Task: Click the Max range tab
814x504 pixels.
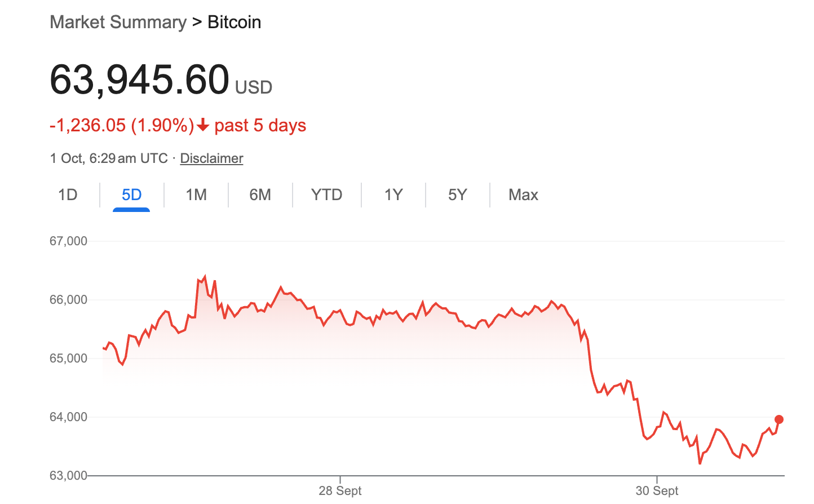Action: click(x=523, y=195)
